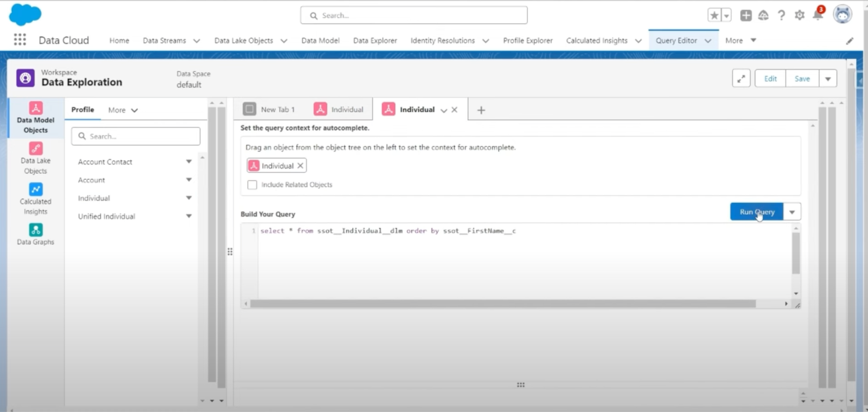
Task: Click the pencil edit navigation icon
Action: coord(850,41)
